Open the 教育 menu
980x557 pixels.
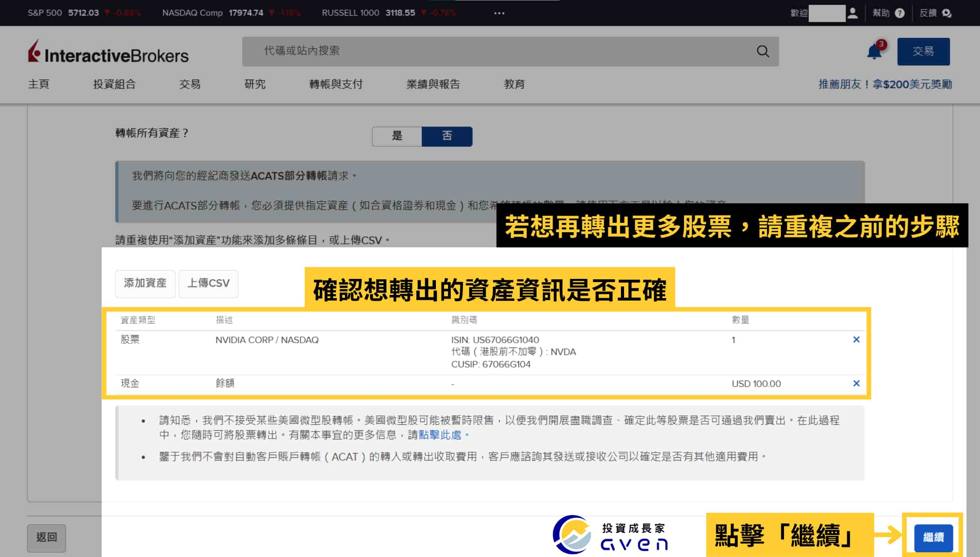tap(514, 84)
